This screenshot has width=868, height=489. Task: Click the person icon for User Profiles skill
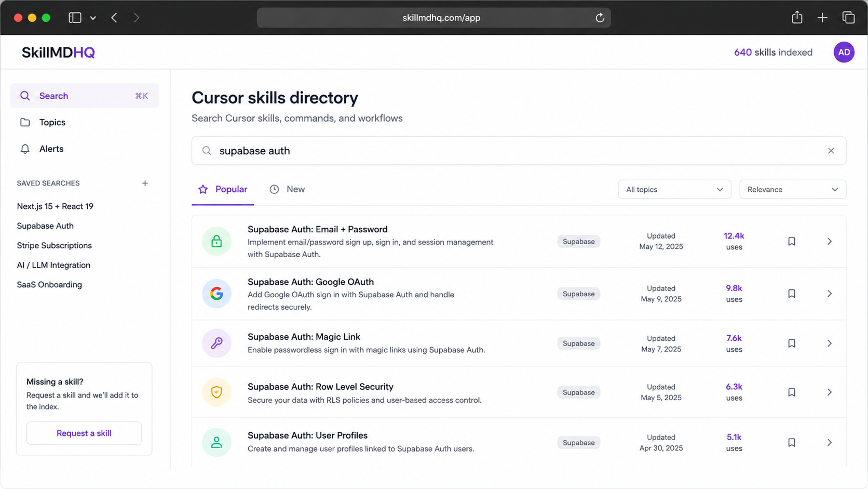216,442
